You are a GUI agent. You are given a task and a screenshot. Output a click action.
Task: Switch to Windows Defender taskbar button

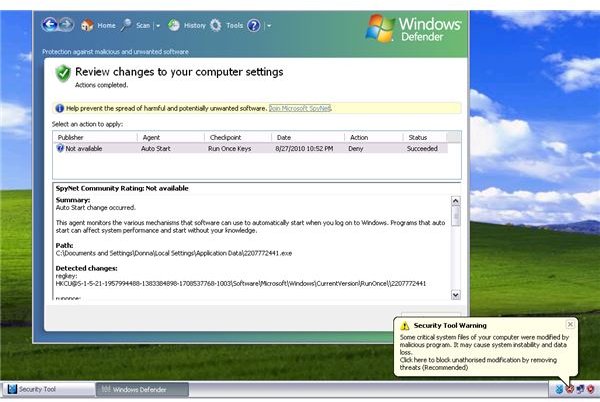(x=142, y=389)
